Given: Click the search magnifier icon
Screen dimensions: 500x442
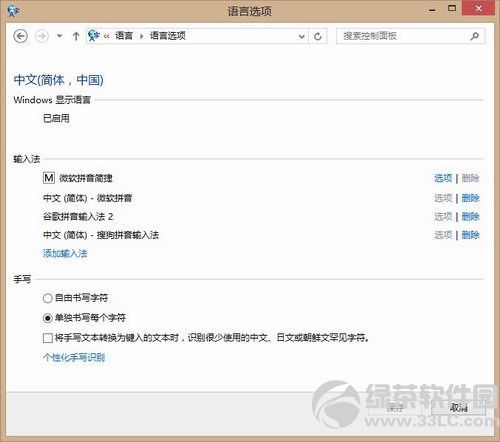Looking at the screenshot, I should [475, 36].
